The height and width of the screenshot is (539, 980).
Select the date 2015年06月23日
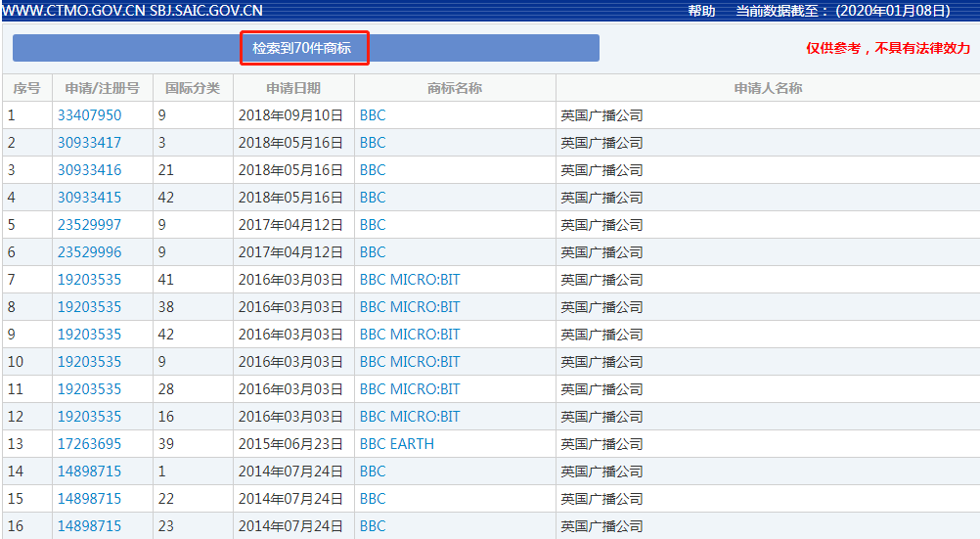click(x=290, y=444)
